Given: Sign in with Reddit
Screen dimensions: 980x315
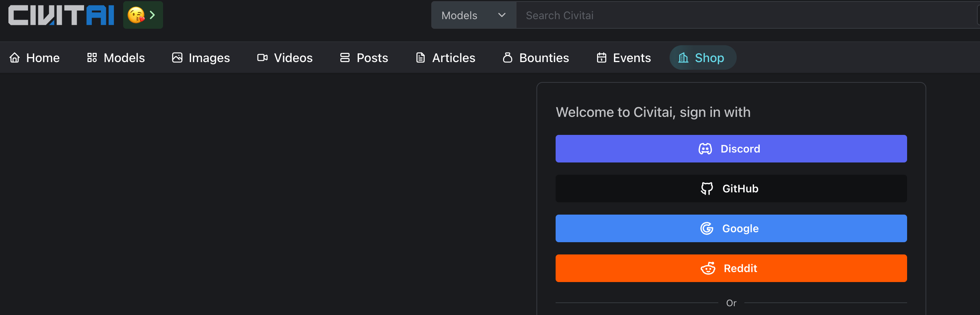Looking at the screenshot, I should point(731,268).
